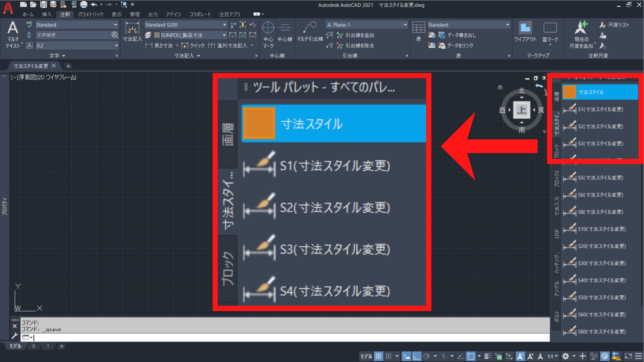Select the マルチ引出線 multileader tool
This screenshot has width=644, height=362.
(x=310, y=32)
